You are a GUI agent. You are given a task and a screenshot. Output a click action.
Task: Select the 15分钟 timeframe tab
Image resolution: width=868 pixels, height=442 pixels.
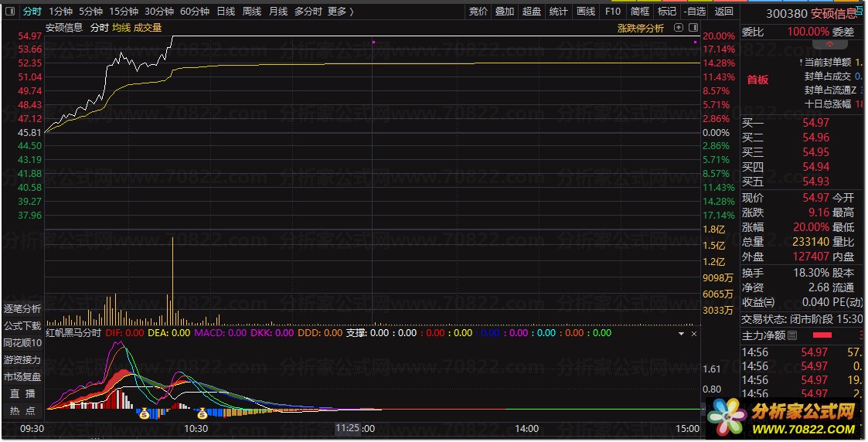[x=124, y=12]
